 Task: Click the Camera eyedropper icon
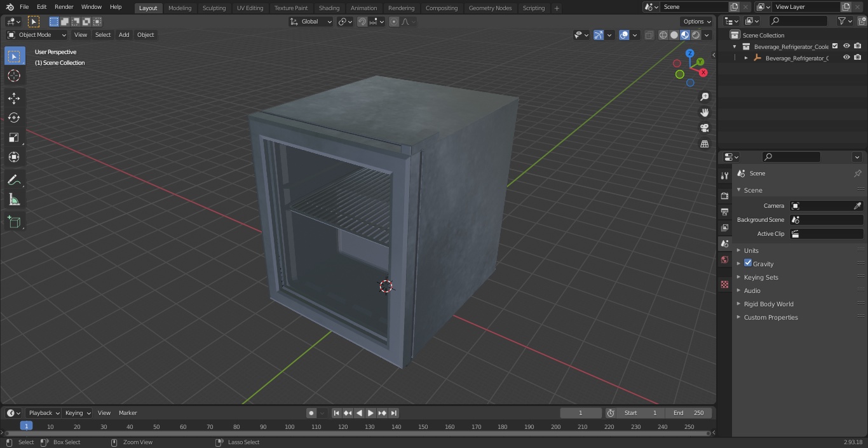click(857, 206)
